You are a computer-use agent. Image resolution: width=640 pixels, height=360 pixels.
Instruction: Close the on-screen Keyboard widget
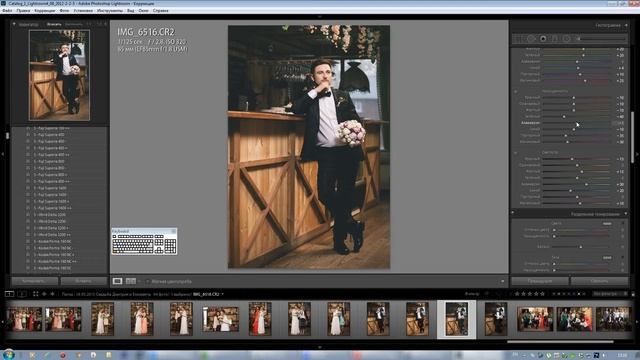(x=173, y=231)
